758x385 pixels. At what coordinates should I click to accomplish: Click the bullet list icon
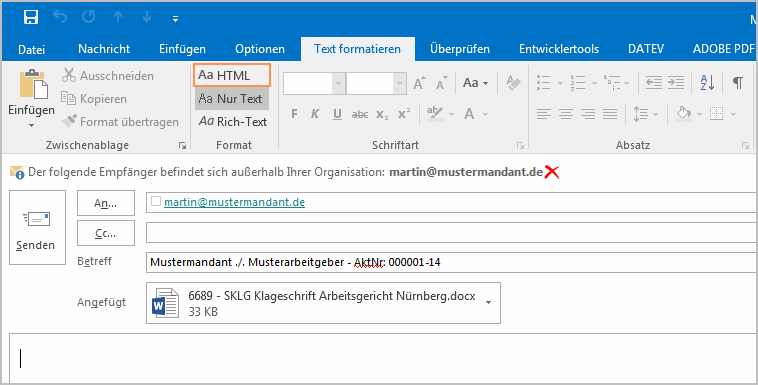point(544,83)
